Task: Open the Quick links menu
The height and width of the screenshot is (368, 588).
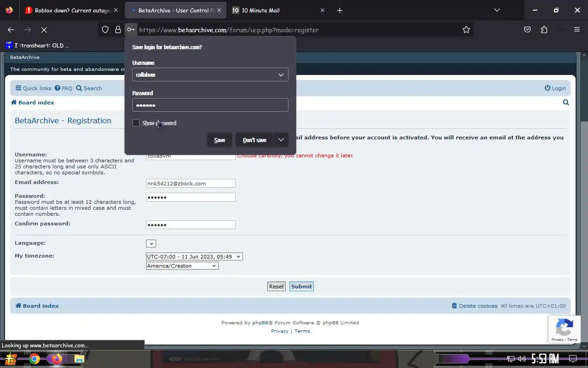Action: click(x=34, y=88)
